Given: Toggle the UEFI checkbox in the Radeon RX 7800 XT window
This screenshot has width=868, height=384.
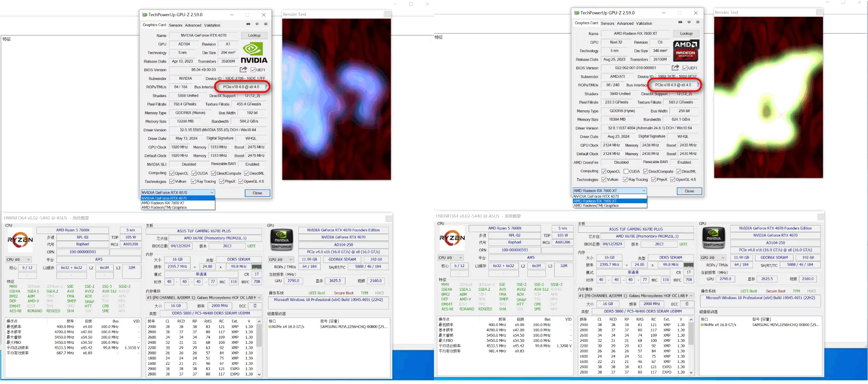Looking at the screenshot, I should pos(685,68).
